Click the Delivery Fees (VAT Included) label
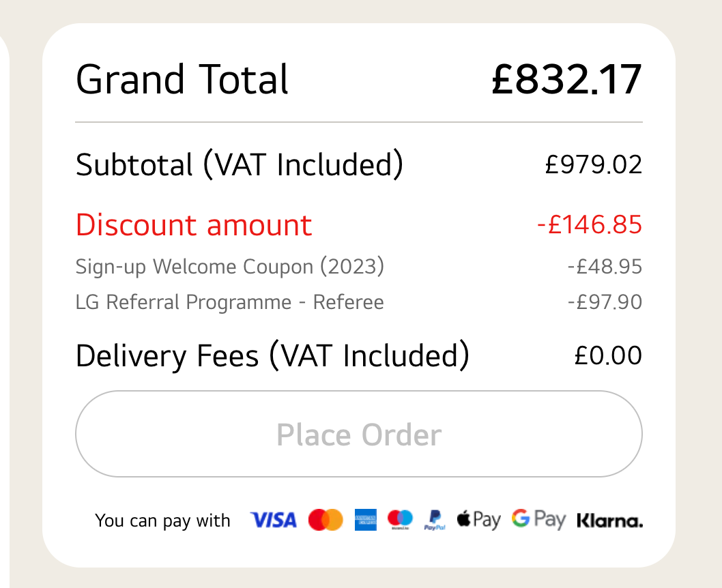Viewport: 722px width, 588px height. tap(272, 356)
